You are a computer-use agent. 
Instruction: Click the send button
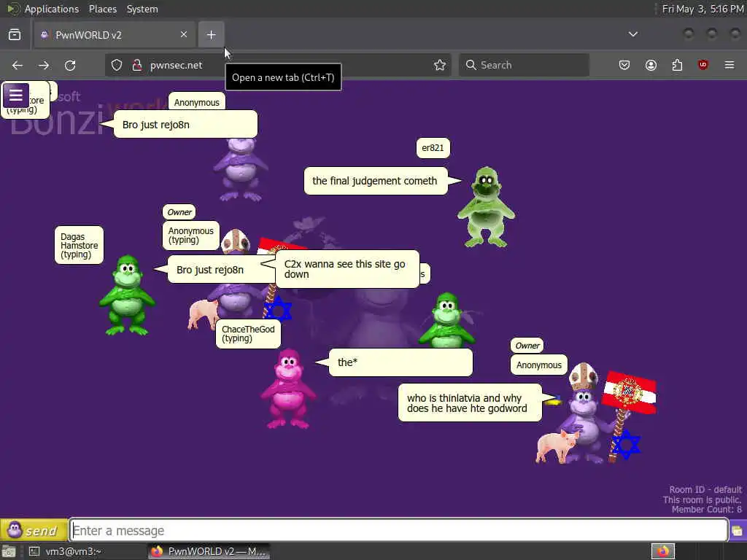click(x=34, y=530)
